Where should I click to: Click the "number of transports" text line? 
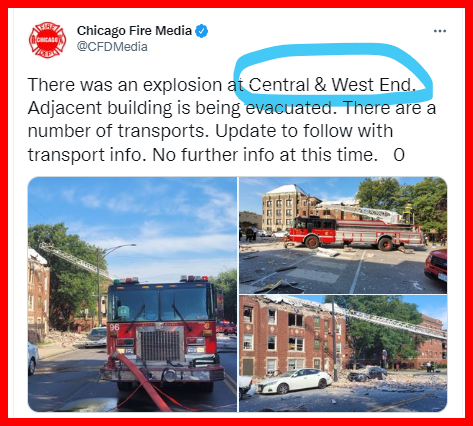tap(118, 131)
